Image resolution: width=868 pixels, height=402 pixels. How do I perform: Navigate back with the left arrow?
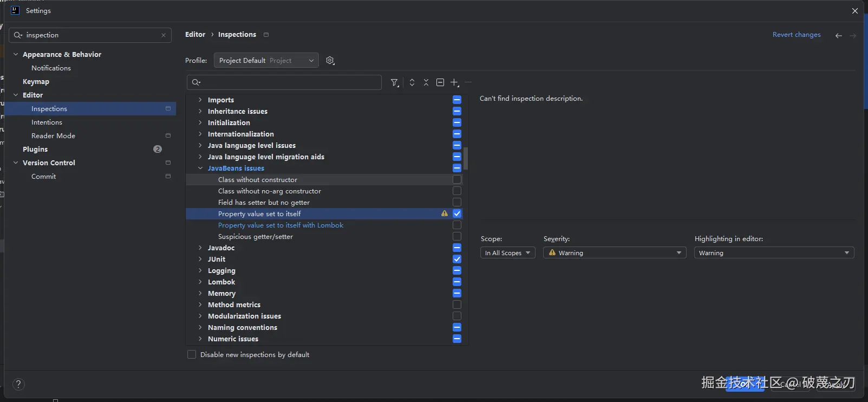pos(838,35)
